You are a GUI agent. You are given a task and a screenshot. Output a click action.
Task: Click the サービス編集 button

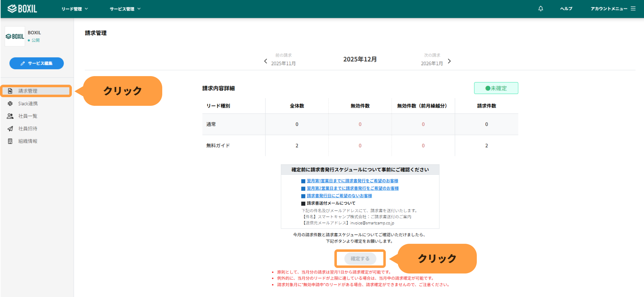click(x=36, y=63)
